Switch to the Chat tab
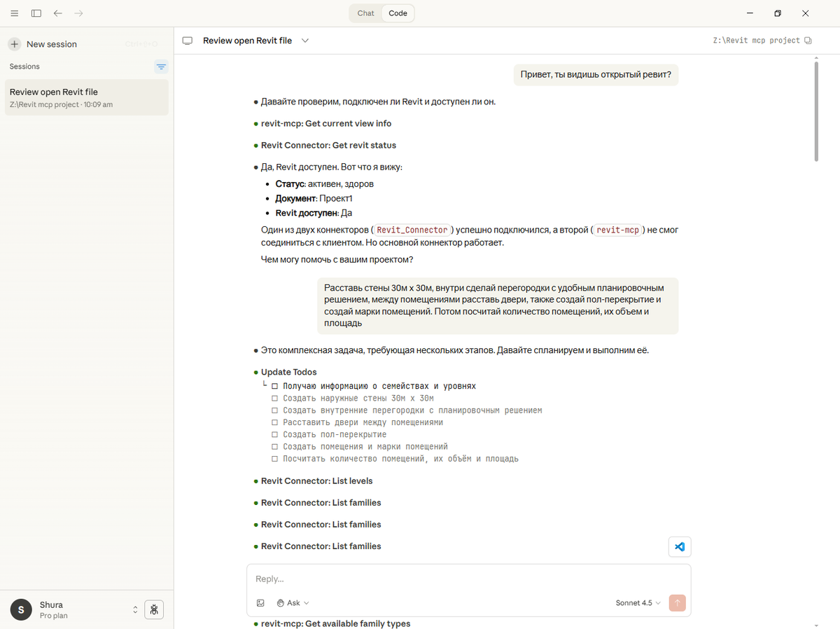Image resolution: width=840 pixels, height=629 pixels. click(365, 13)
